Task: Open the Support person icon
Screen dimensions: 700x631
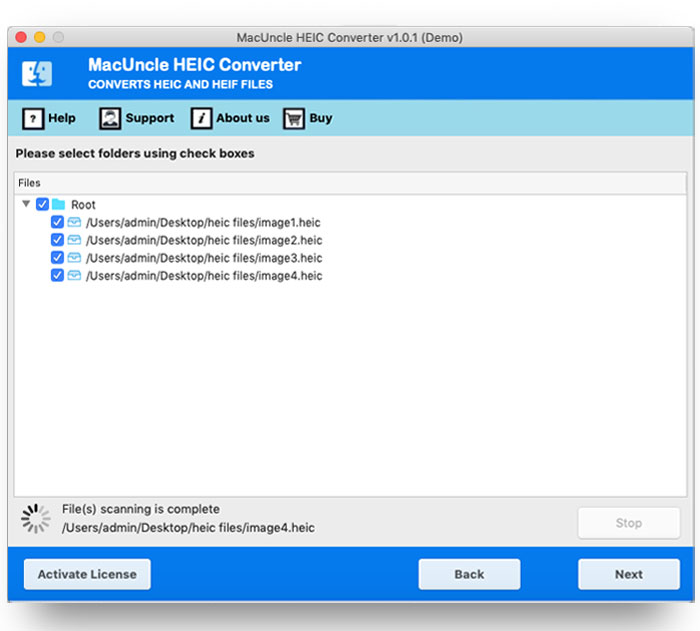Action: (x=110, y=119)
